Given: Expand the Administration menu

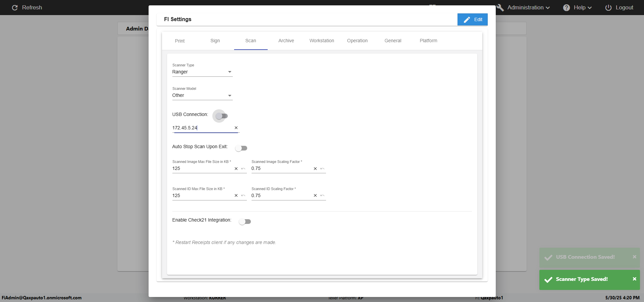Looking at the screenshot, I should (x=528, y=7).
